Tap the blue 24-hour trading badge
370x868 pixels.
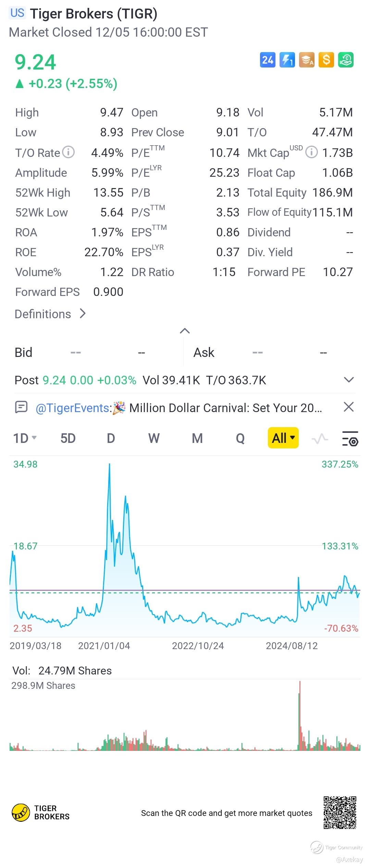tap(268, 60)
